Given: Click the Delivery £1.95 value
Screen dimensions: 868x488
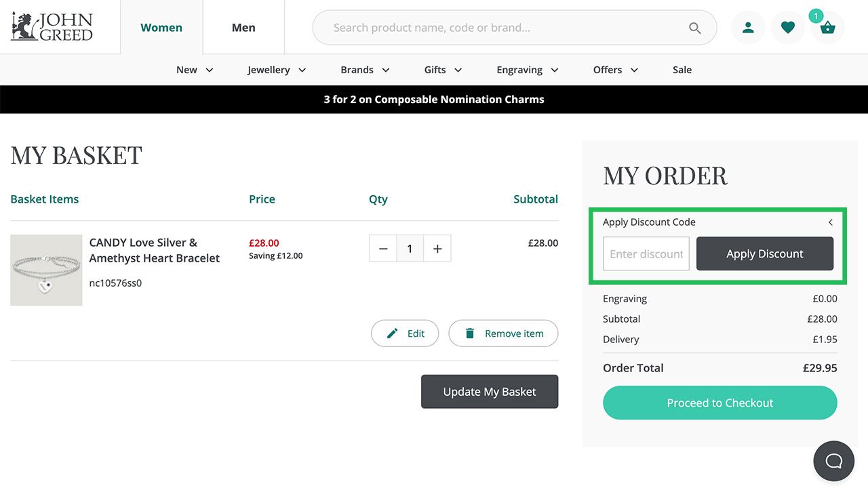Looking at the screenshot, I should tap(825, 340).
